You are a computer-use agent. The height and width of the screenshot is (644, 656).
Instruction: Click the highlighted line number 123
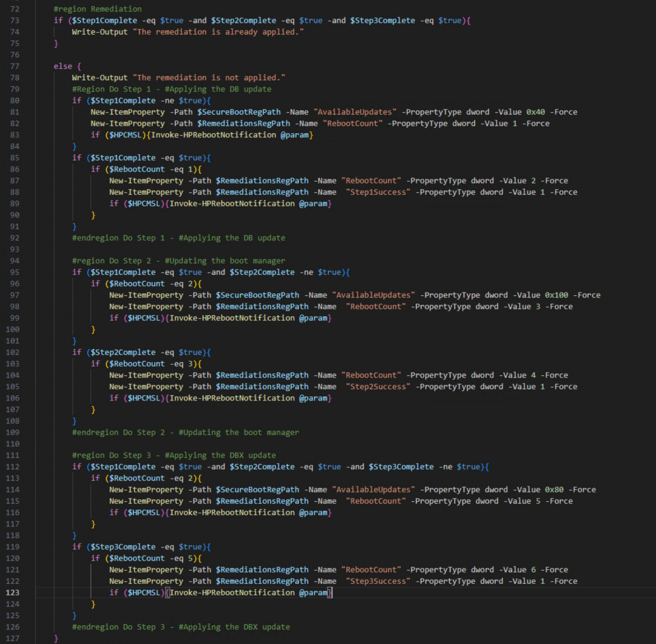(13, 593)
